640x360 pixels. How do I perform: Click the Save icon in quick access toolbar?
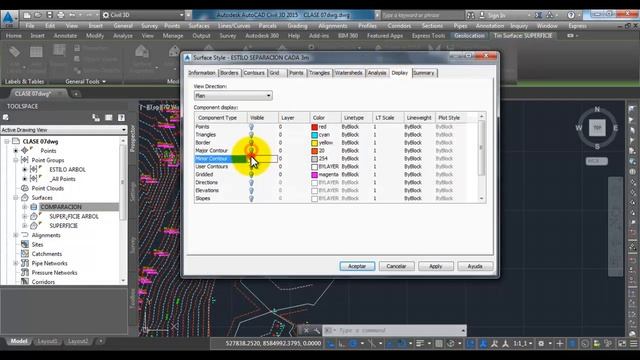pos(49,15)
